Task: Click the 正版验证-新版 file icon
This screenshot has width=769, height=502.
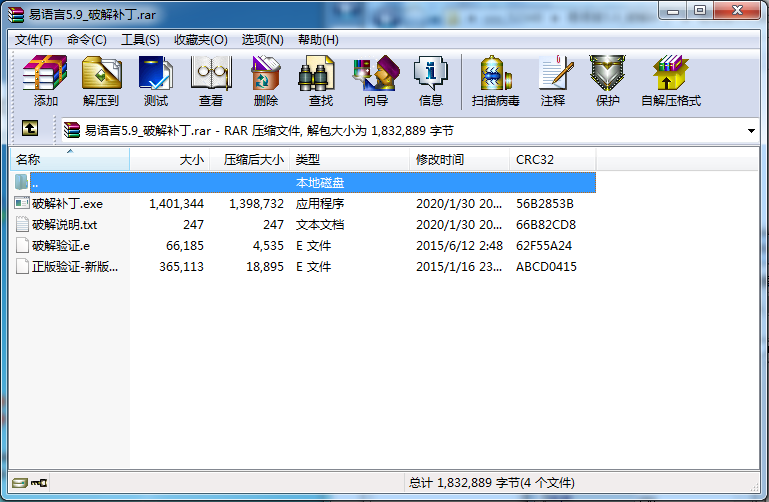Action: (22, 266)
